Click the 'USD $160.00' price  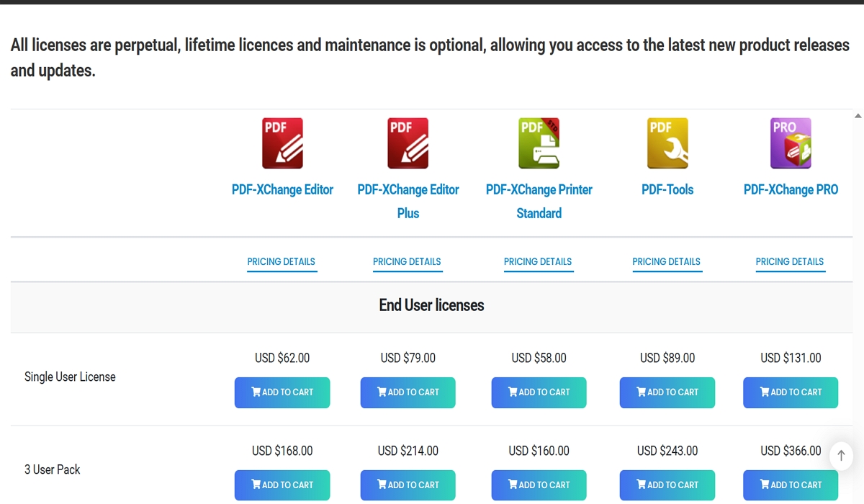click(x=539, y=451)
